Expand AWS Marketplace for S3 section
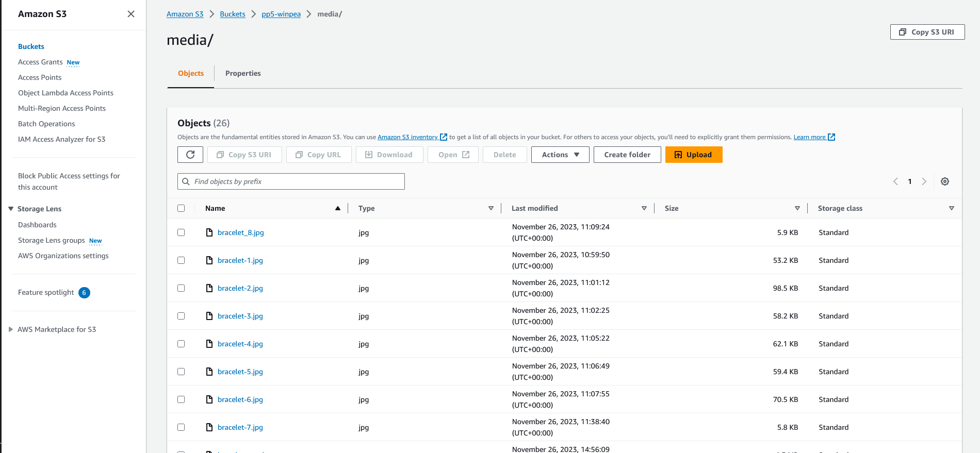The width and height of the screenshot is (980, 453). click(11, 329)
